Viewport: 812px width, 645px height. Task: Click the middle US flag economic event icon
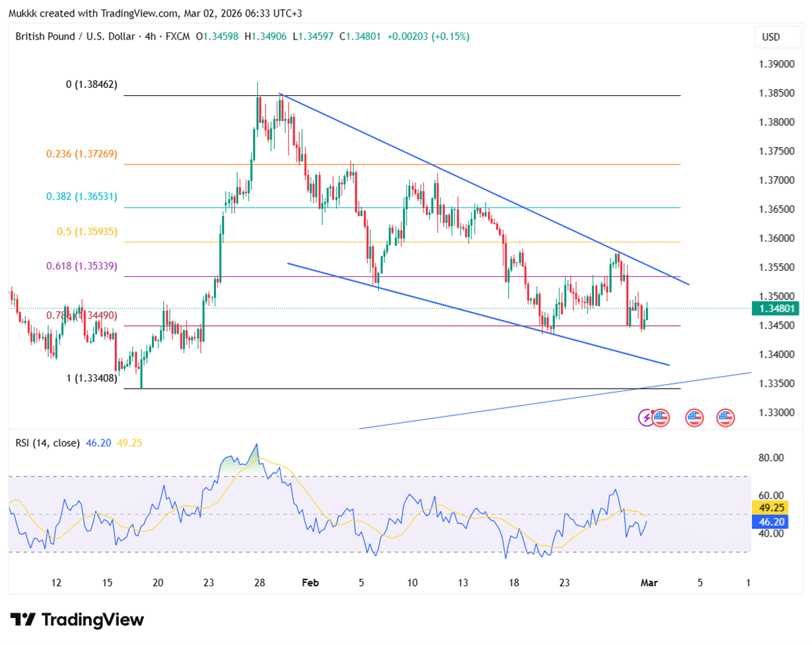(x=694, y=417)
